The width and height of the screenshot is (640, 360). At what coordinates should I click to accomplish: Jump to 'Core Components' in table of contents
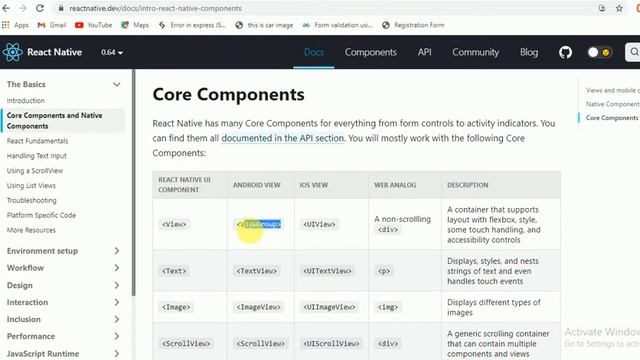pyautogui.click(x=612, y=118)
